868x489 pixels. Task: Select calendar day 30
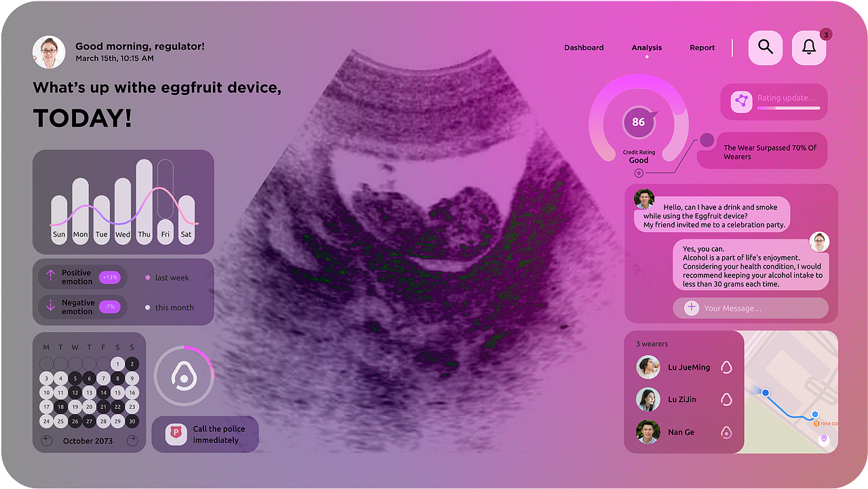(x=132, y=421)
